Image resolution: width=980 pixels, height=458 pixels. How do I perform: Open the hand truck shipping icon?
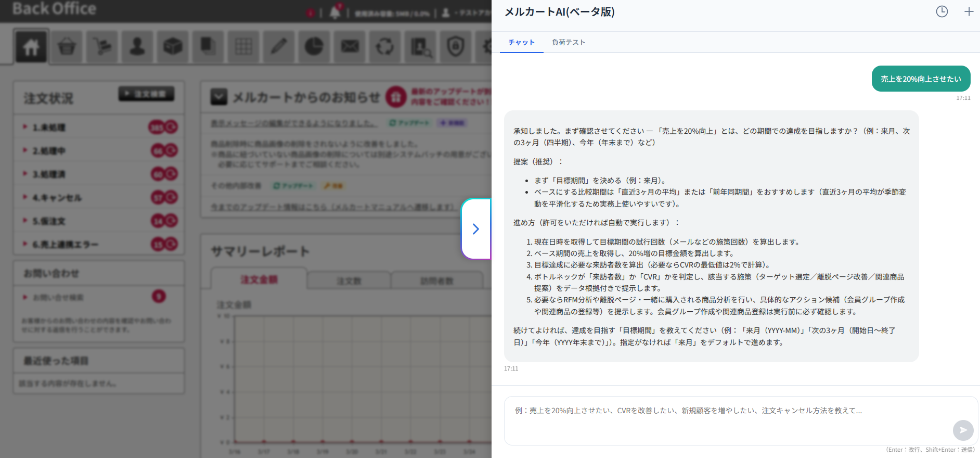(102, 47)
